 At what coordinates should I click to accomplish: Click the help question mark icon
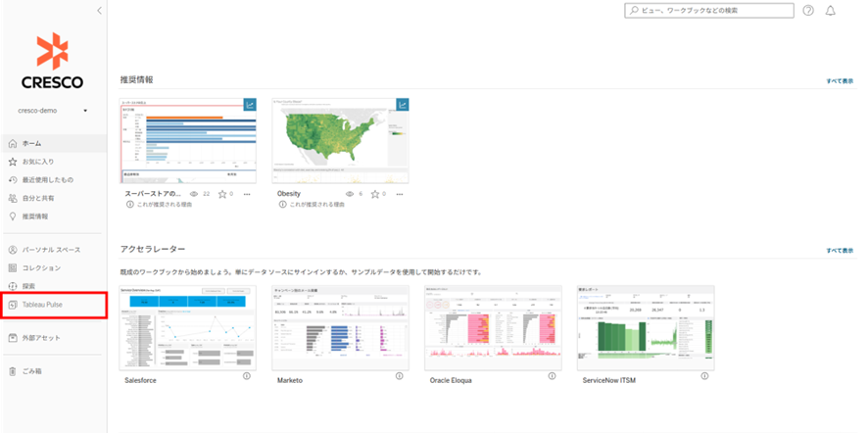(x=808, y=11)
